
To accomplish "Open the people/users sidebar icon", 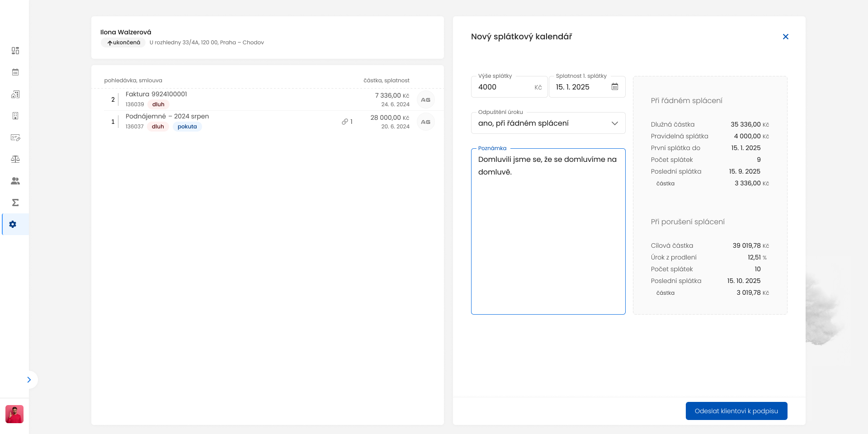I will coord(15,181).
